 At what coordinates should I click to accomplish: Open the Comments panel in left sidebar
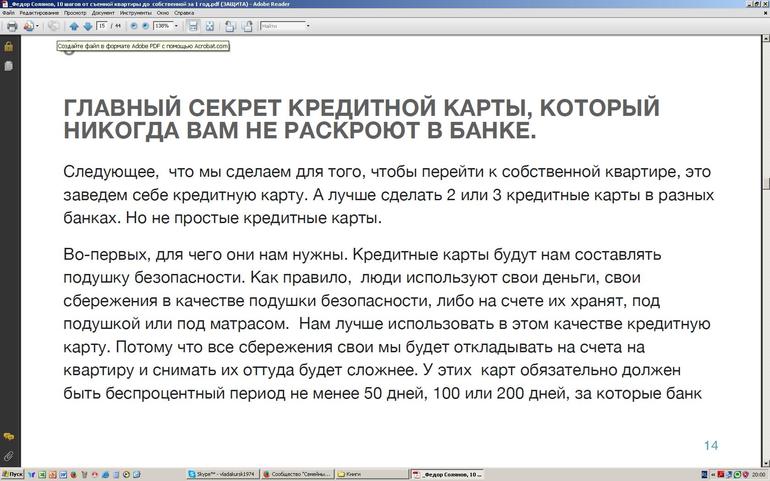[x=8, y=437]
